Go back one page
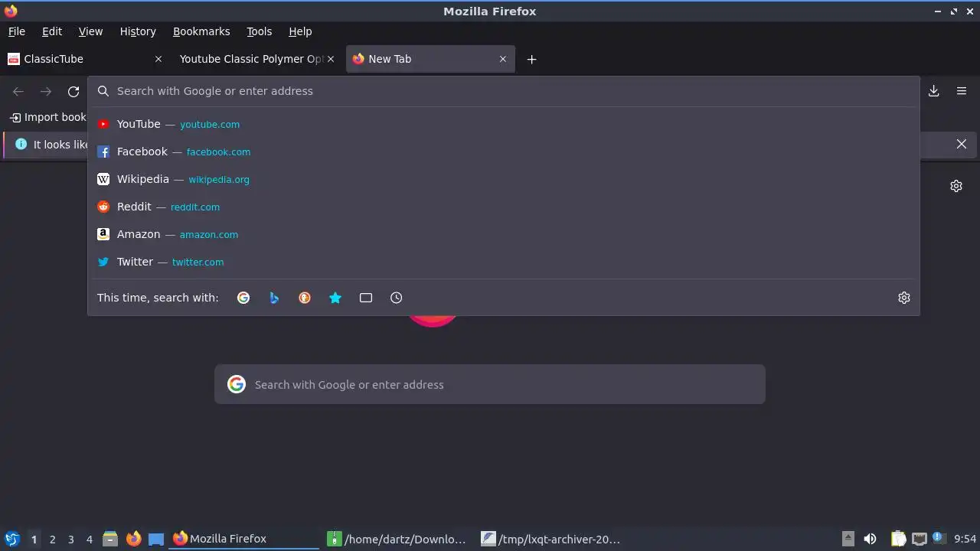The width and height of the screenshot is (980, 551). (18, 91)
